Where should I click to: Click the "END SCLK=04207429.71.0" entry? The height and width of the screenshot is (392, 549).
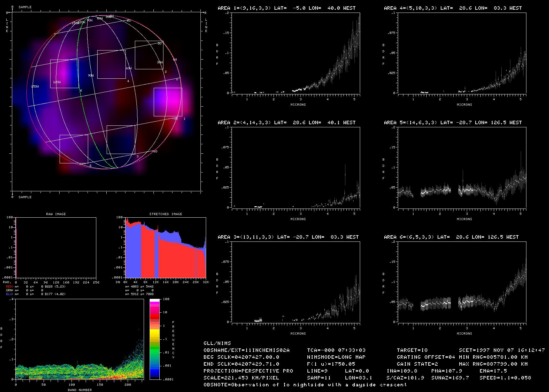coord(242,364)
